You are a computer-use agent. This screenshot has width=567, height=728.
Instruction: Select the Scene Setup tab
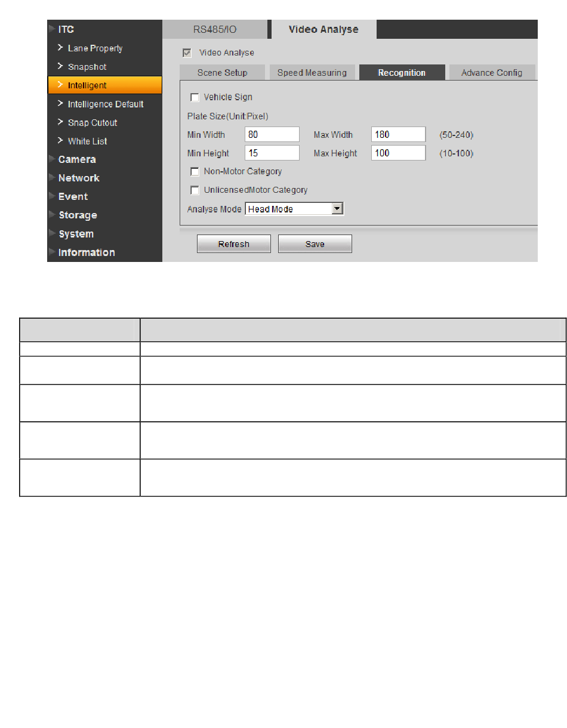coord(222,73)
